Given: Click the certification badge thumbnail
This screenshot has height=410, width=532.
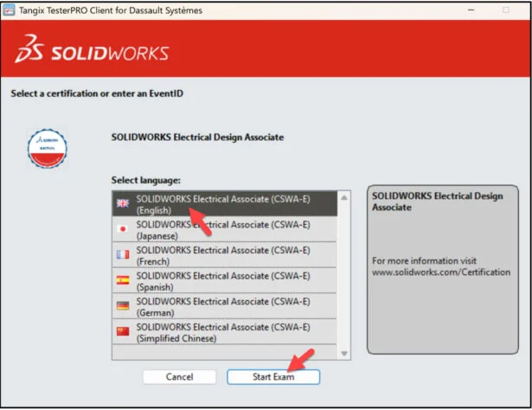Looking at the screenshot, I should click(48, 148).
